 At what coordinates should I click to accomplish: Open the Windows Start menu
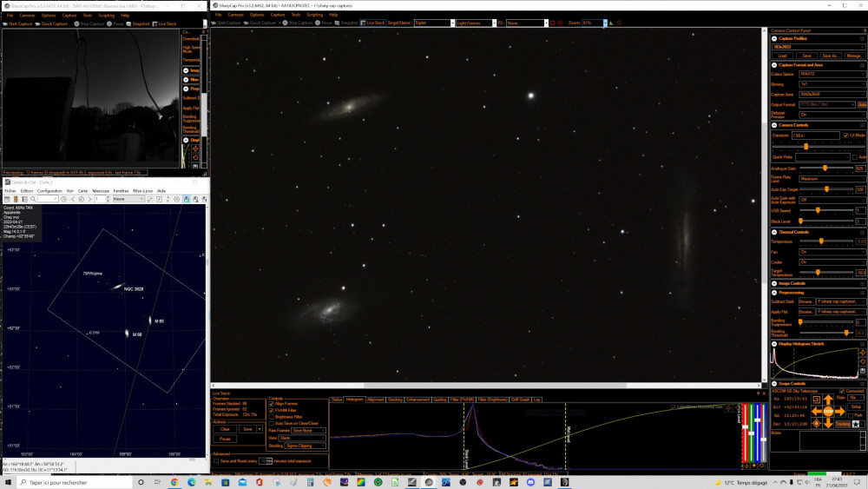(x=8, y=482)
